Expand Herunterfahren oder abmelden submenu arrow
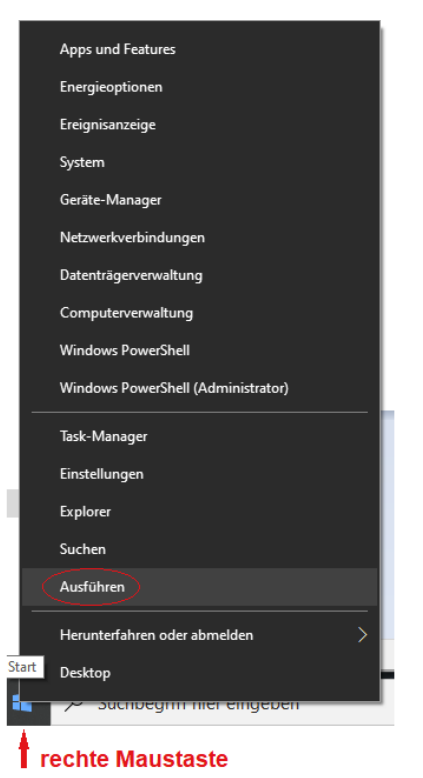 click(363, 635)
